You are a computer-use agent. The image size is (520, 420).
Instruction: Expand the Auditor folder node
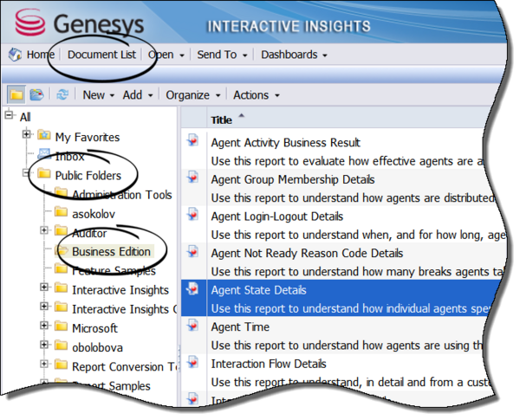pyautogui.click(x=44, y=229)
